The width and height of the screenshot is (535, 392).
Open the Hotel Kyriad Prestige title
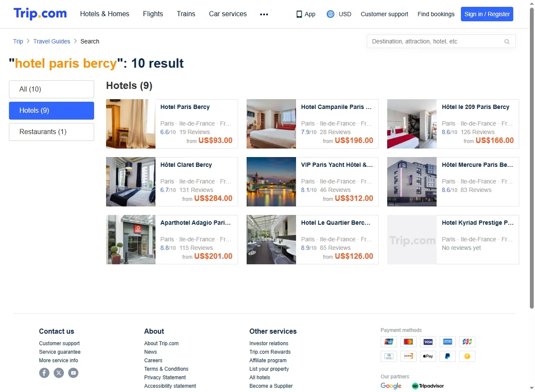(477, 223)
